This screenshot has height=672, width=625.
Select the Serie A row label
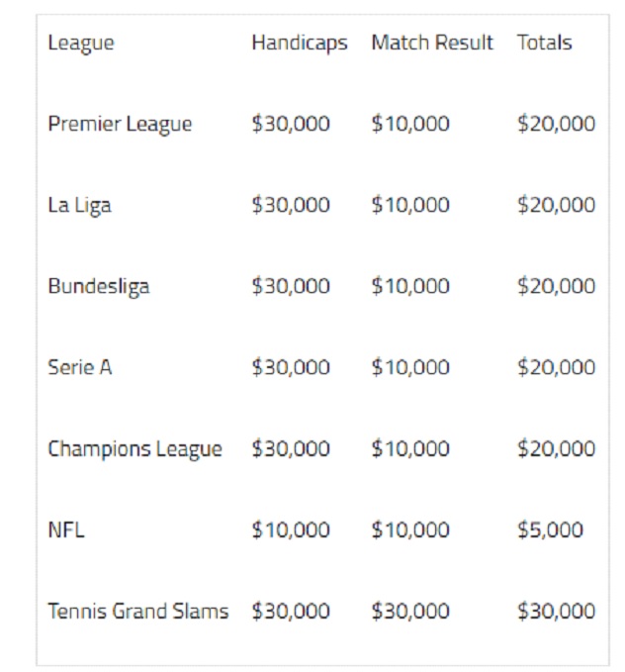pyautogui.click(x=80, y=367)
